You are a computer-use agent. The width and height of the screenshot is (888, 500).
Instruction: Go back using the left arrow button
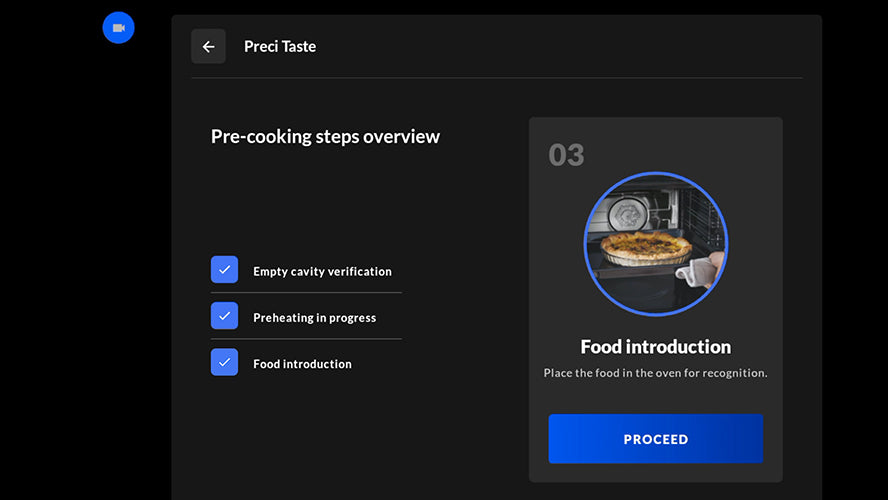click(208, 46)
